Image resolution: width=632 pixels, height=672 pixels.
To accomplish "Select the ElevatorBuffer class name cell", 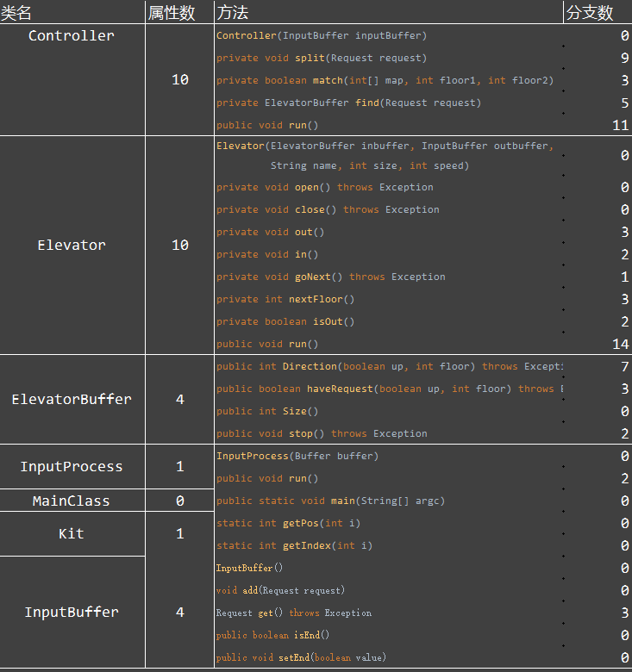I will point(72,400).
